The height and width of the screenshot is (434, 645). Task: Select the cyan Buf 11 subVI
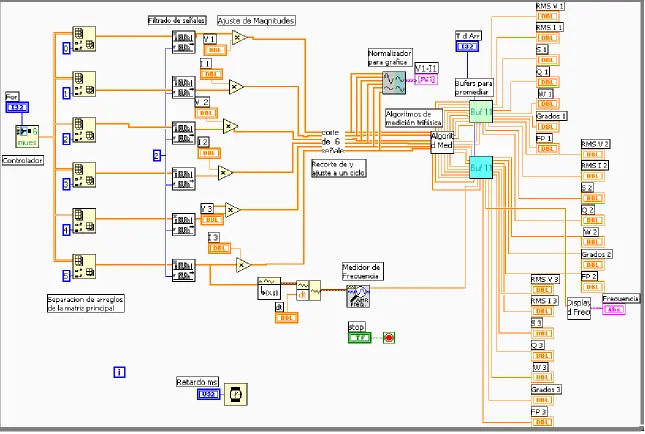tap(481, 167)
